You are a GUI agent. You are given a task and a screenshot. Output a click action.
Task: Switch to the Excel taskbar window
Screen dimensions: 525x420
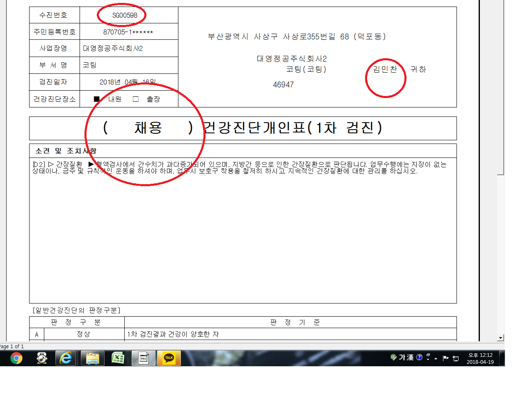click(x=118, y=358)
